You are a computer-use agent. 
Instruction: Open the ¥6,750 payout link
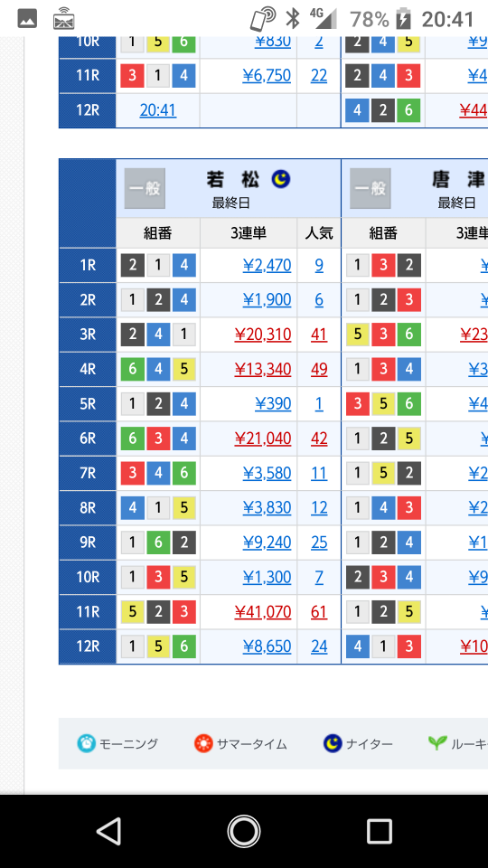click(267, 75)
